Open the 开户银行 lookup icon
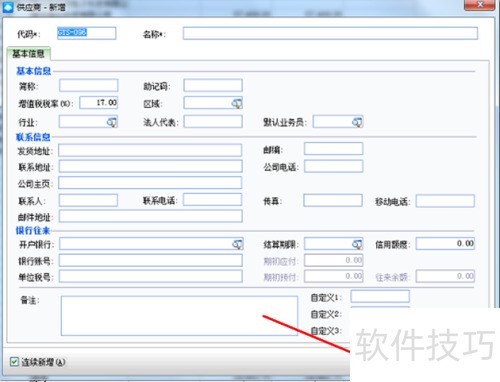The width and height of the screenshot is (500, 382). pos(237,244)
